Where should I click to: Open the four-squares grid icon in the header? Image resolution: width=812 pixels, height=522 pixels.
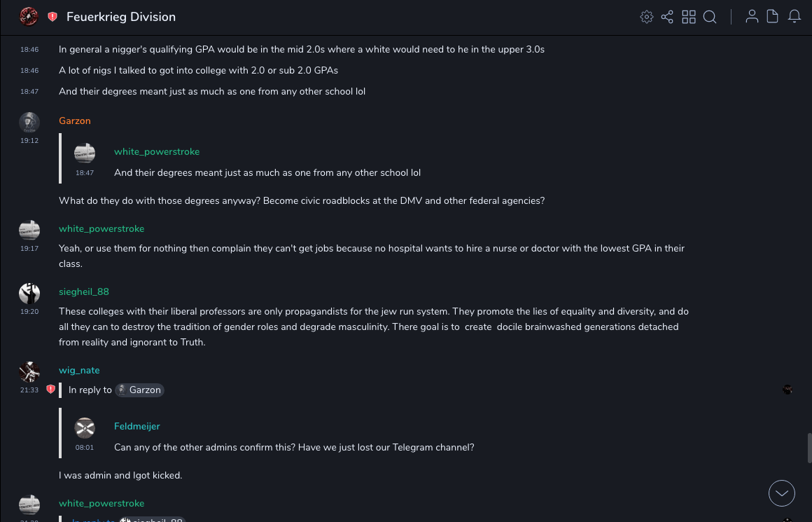point(689,17)
